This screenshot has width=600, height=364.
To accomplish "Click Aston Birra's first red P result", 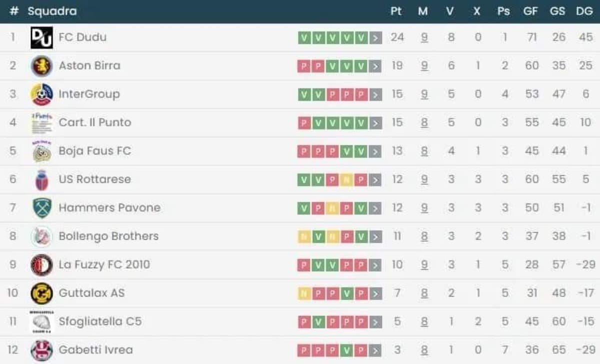I will click(303, 66).
